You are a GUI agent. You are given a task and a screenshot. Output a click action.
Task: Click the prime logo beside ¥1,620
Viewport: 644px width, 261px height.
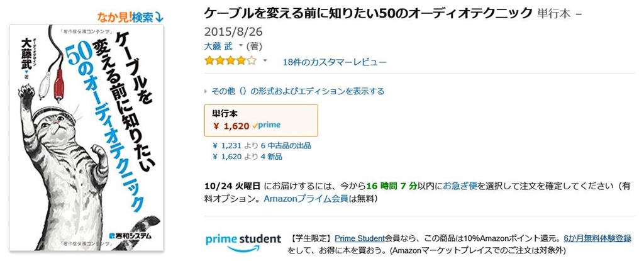pyautogui.click(x=267, y=125)
